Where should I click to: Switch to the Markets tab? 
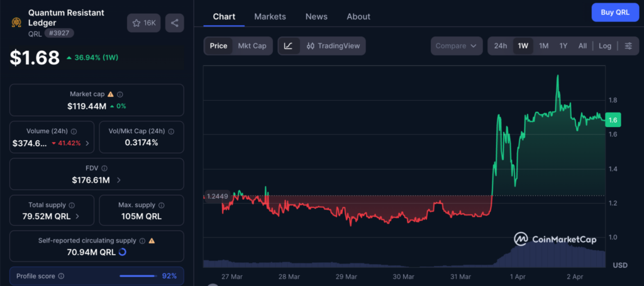pyautogui.click(x=270, y=16)
